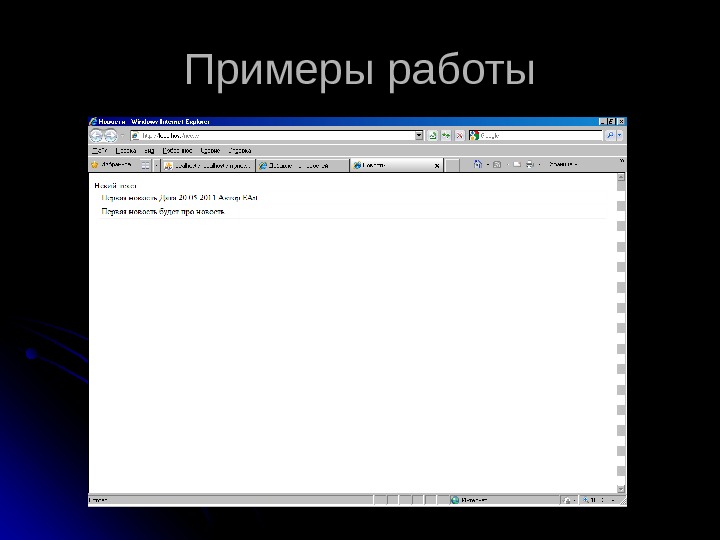Viewport: 720px width, 540px height.
Task: Close the Новости tab with X
Action: pos(437,166)
